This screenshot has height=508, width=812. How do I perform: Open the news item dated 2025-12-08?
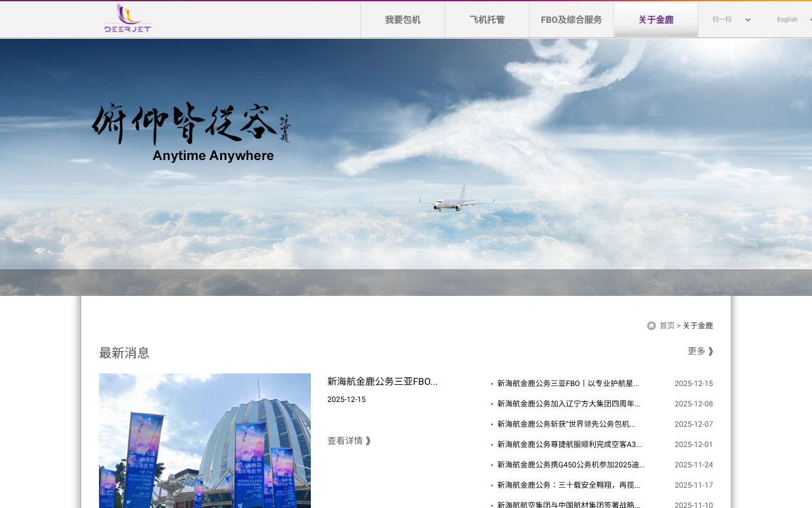(x=566, y=403)
